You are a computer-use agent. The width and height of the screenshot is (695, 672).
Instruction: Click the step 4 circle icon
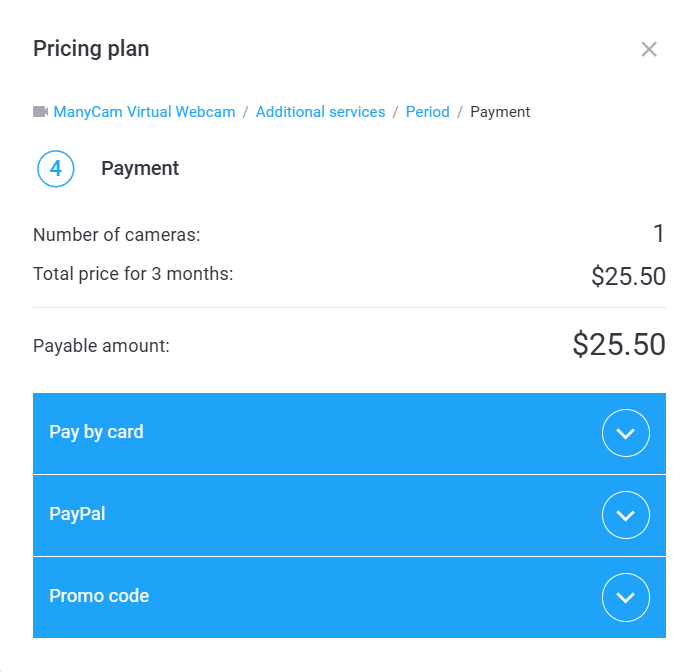point(56,169)
